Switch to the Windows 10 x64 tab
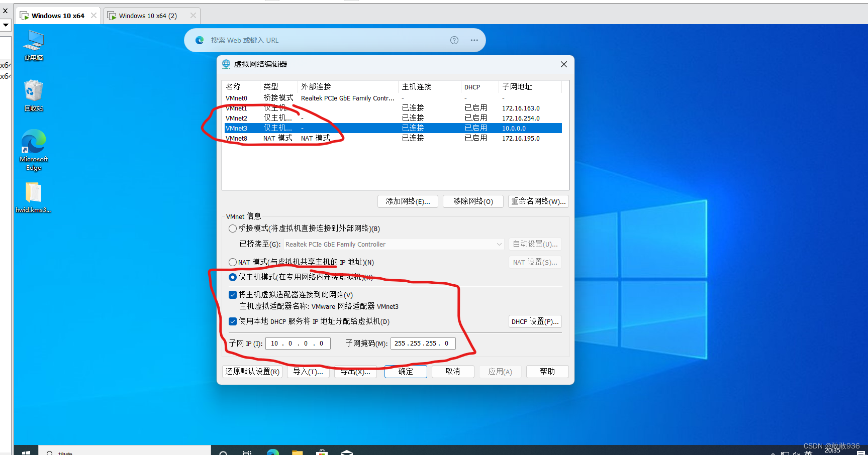Image resolution: width=868 pixels, height=455 pixels. pyautogui.click(x=58, y=16)
